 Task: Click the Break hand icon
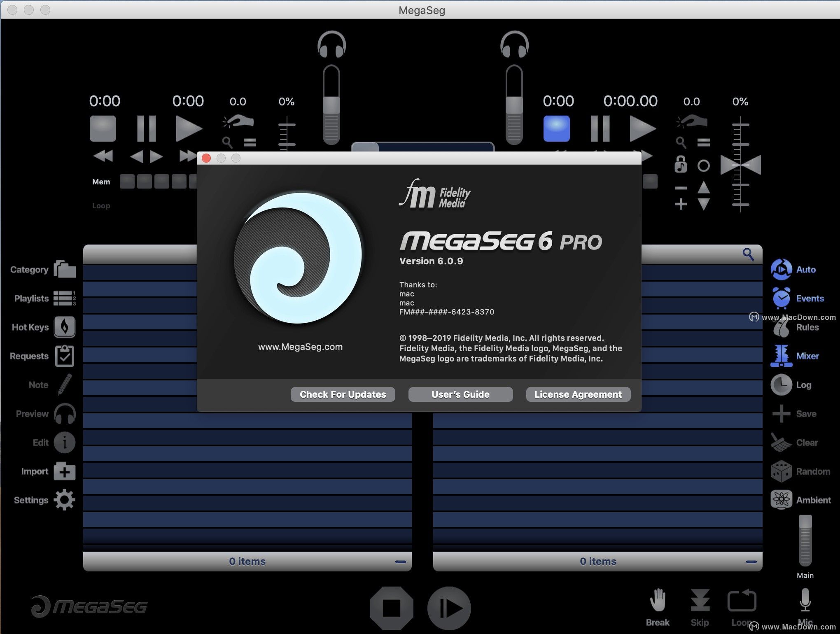(658, 600)
